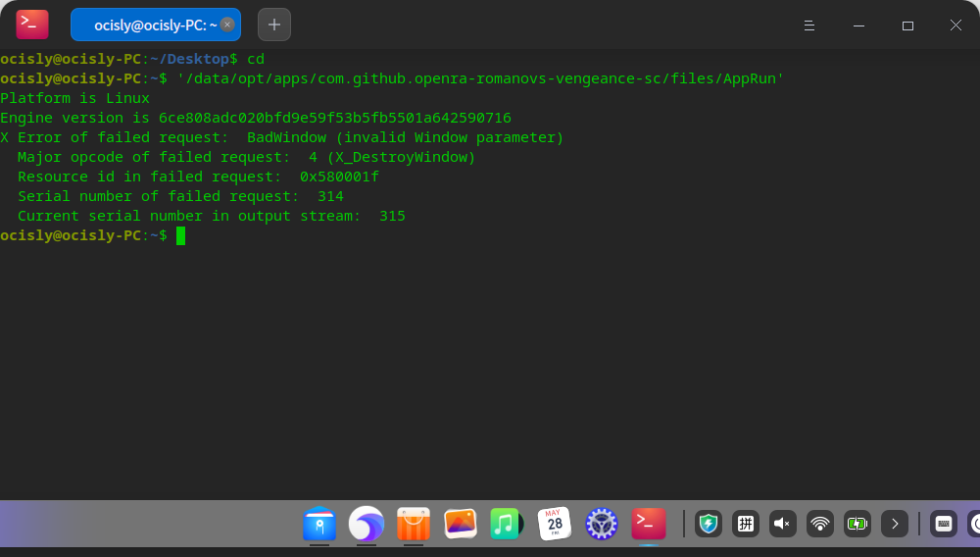Click the terminal icon in the dock
980x557 pixels.
click(649, 524)
